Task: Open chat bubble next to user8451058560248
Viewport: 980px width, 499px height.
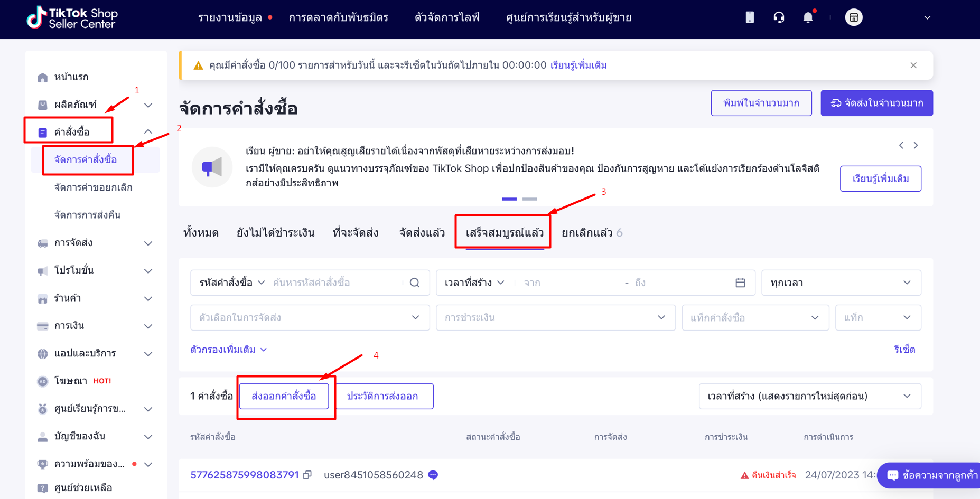Action: click(433, 475)
